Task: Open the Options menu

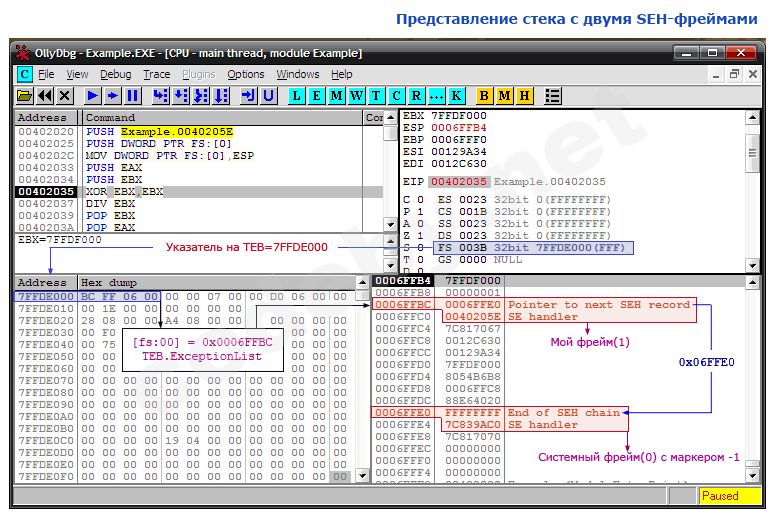Action: click(x=246, y=74)
